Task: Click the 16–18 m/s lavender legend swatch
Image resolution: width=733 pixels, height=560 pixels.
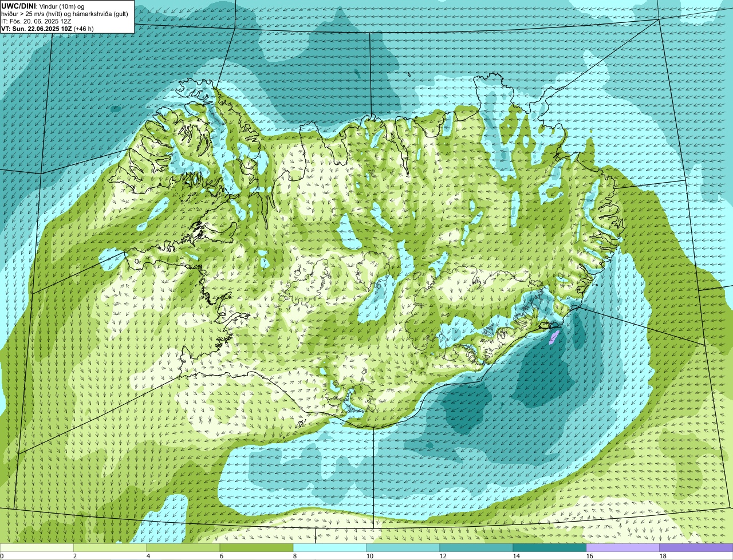Action: coord(623,548)
